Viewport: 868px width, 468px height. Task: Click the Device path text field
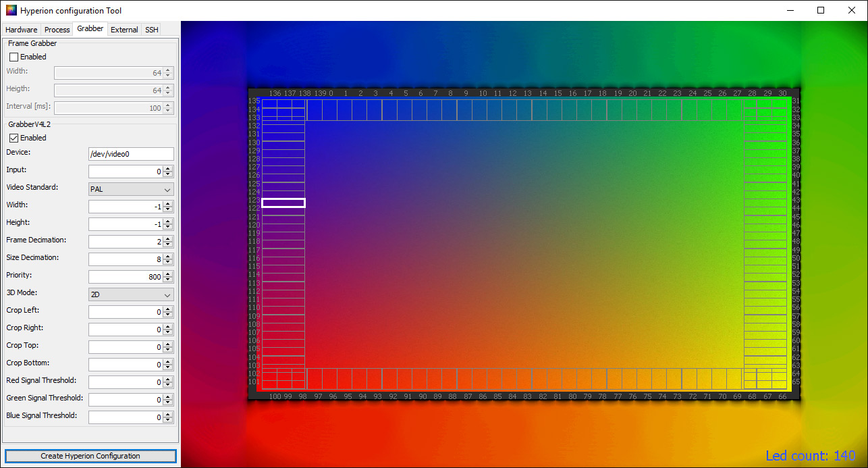tap(131, 155)
